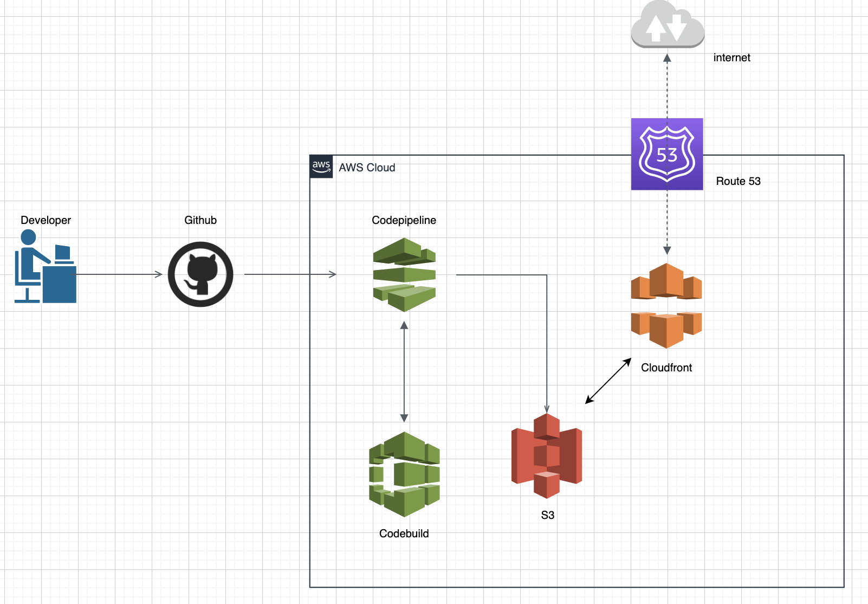This screenshot has height=604, width=868.
Task: Select the S3 bucket icon
Action: pyautogui.click(x=547, y=455)
